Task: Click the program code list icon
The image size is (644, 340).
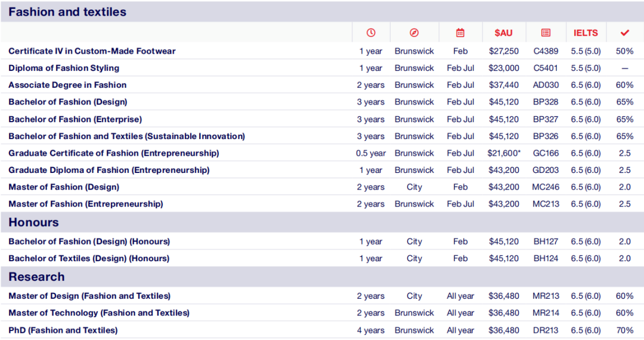Action: coord(546,33)
